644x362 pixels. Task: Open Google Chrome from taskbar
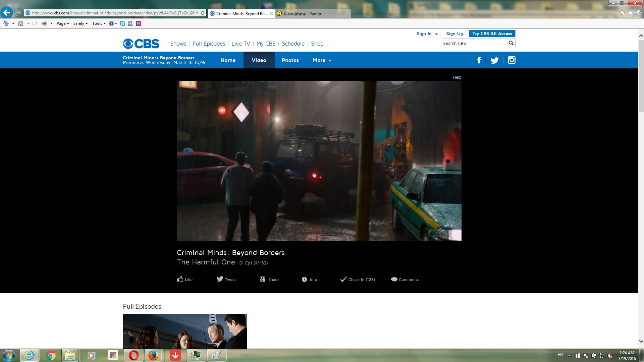[x=51, y=356]
